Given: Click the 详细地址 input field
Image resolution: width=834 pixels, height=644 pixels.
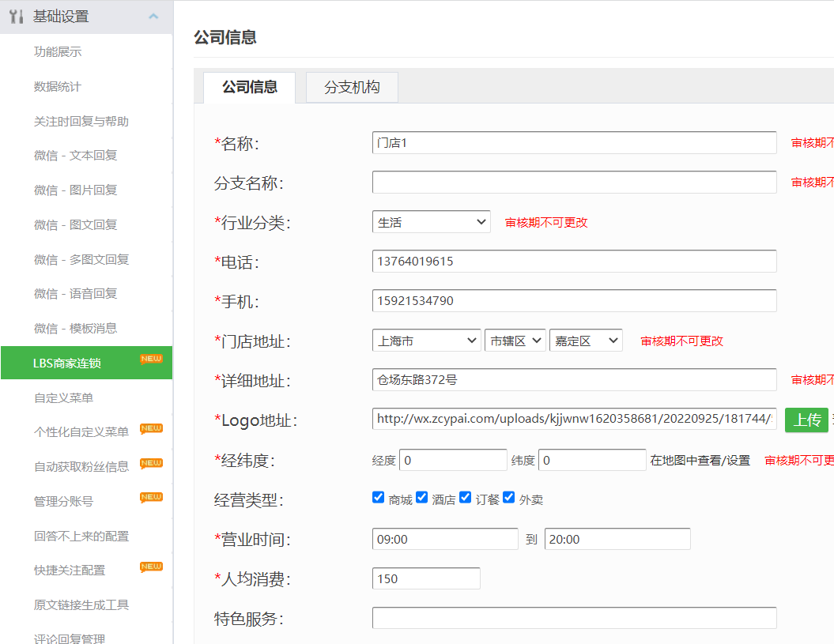Looking at the screenshot, I should 574,380.
